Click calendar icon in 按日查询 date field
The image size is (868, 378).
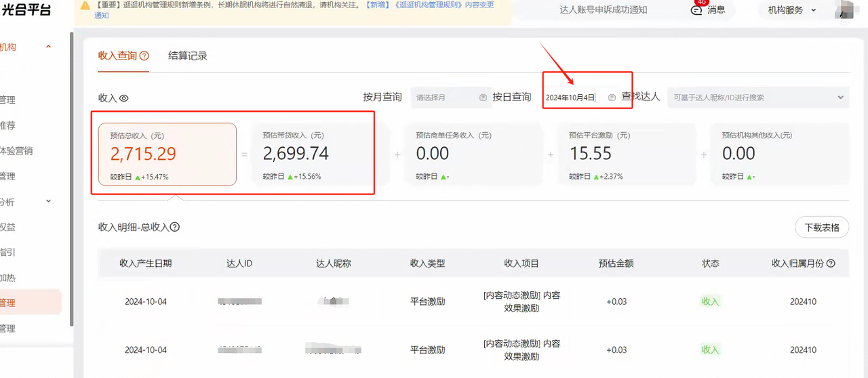612,98
